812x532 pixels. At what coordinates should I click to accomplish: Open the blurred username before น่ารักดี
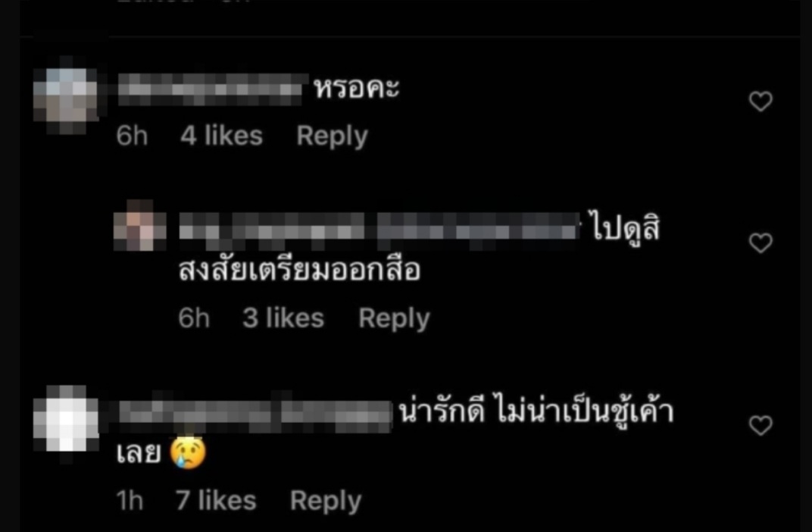coord(256,414)
